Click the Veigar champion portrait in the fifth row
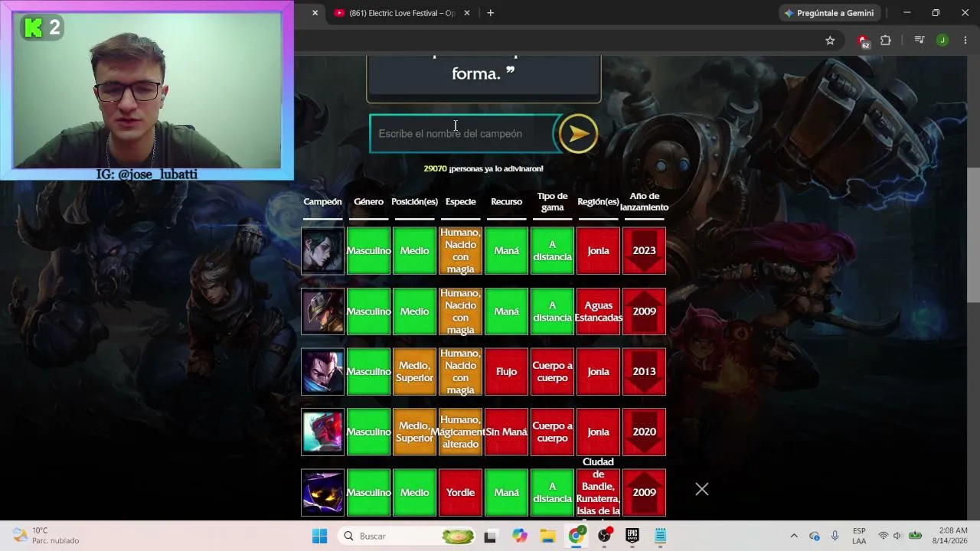This screenshot has width=980, height=551. 322,492
